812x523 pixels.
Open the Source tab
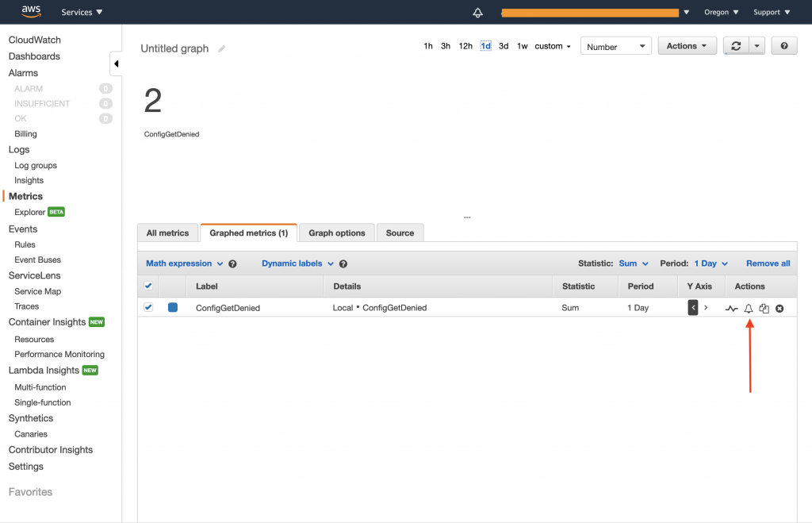click(x=400, y=233)
